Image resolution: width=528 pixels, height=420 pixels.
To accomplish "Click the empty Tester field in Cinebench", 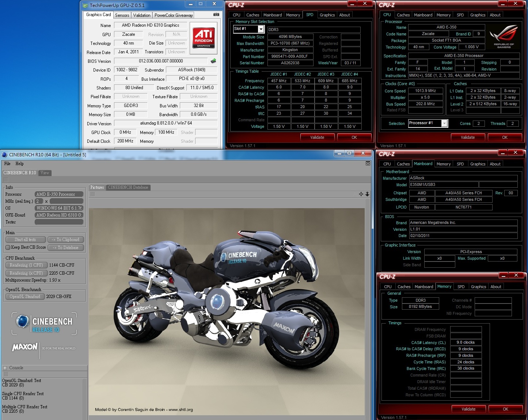I will tap(59, 222).
